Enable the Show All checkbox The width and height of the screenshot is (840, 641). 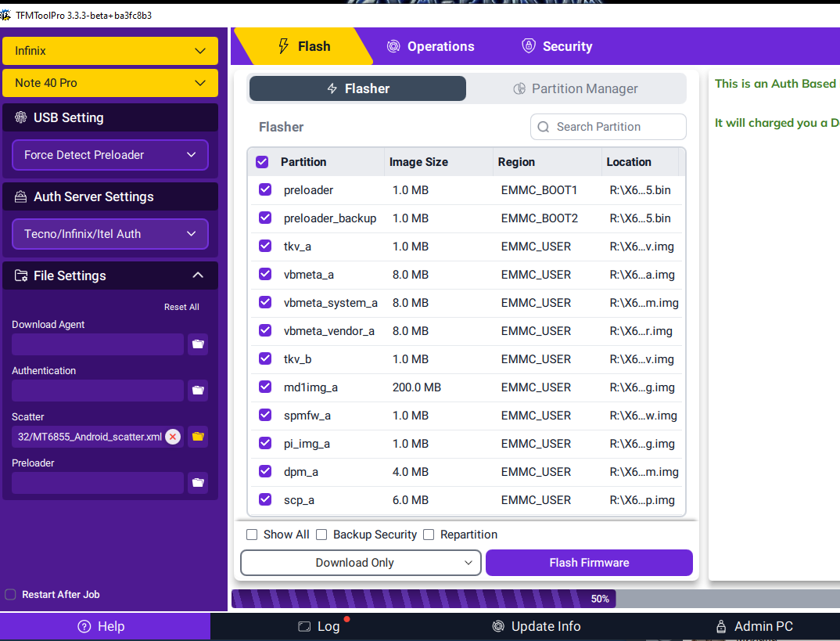point(252,535)
